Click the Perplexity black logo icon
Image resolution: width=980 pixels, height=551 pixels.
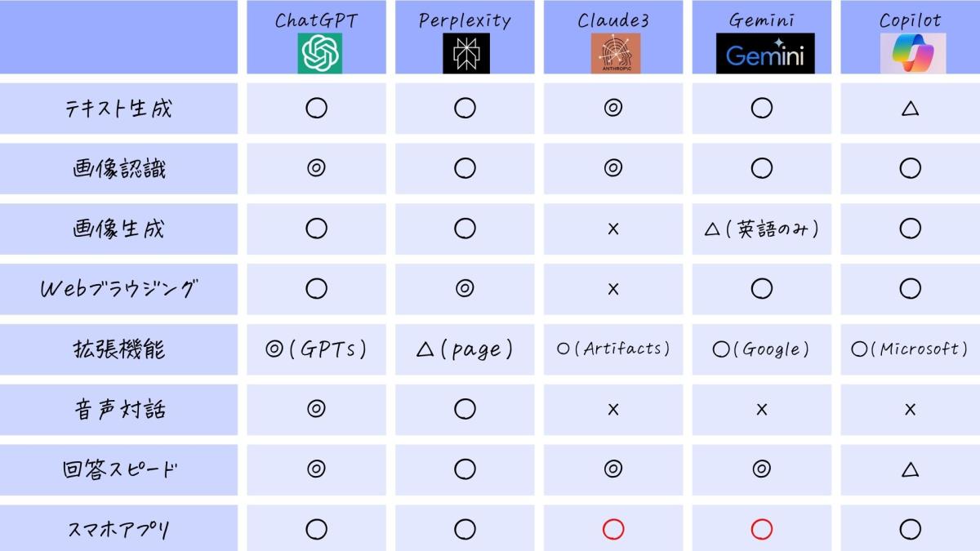click(x=465, y=54)
